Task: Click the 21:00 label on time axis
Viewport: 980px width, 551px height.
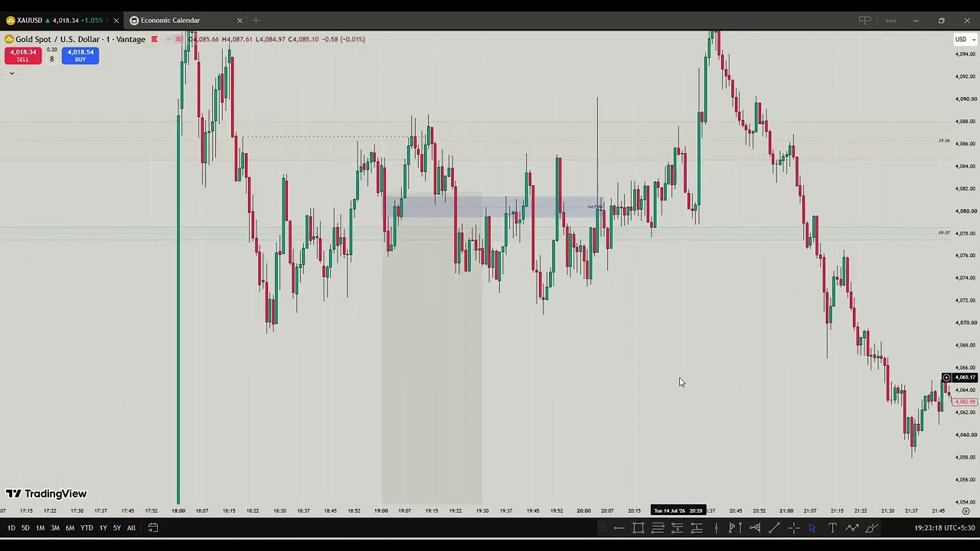Action: 786,510
